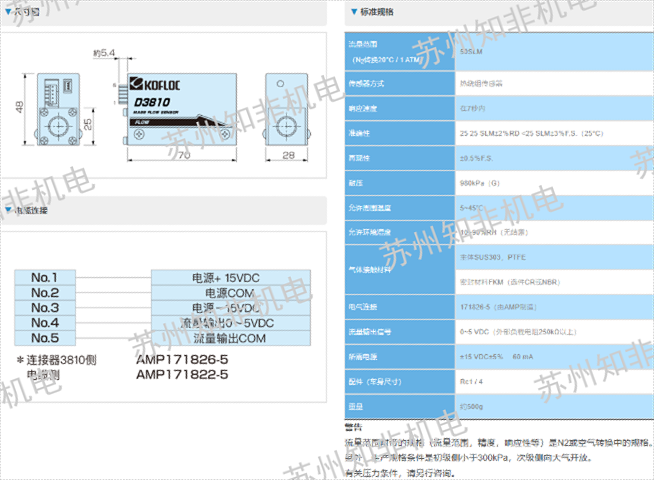654x480 pixels.
Task: Click the 有关压力条件，请另行咨询 line
Action: [x=400, y=473]
